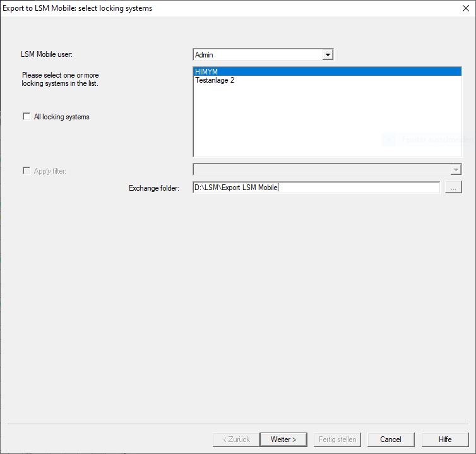Expand the disabled Apply filter dropdown
This screenshot has height=454, width=476.
coord(456,170)
